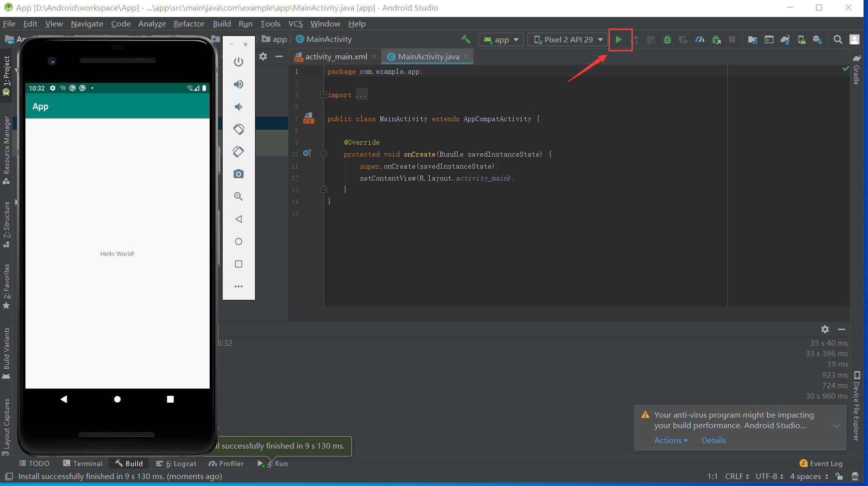Open the UTF-8 encoding selector

pos(770,477)
